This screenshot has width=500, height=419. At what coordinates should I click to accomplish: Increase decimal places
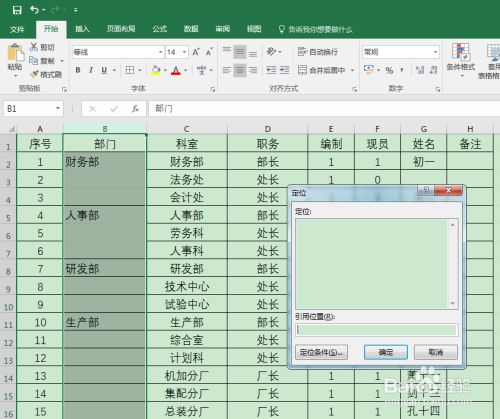420,70
